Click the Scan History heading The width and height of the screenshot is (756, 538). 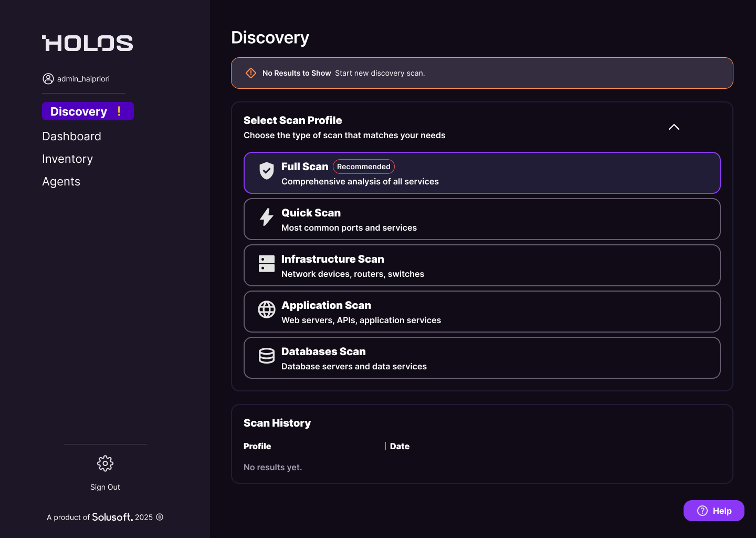[x=277, y=423]
